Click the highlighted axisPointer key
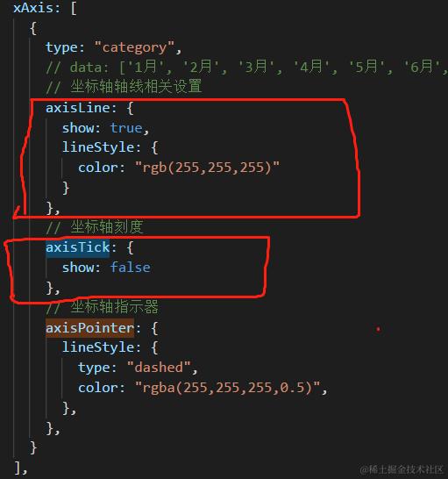Viewport: 448px width, 479px height. (89, 328)
